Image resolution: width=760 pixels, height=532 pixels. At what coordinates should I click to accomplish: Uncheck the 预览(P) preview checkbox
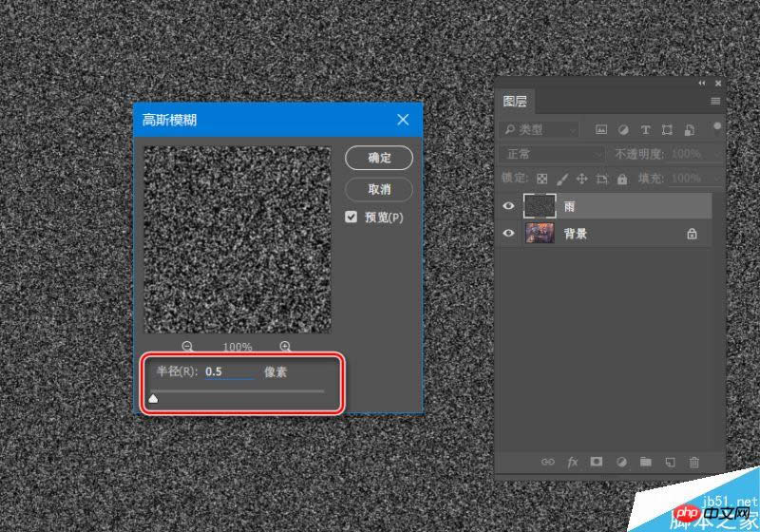tap(351, 218)
